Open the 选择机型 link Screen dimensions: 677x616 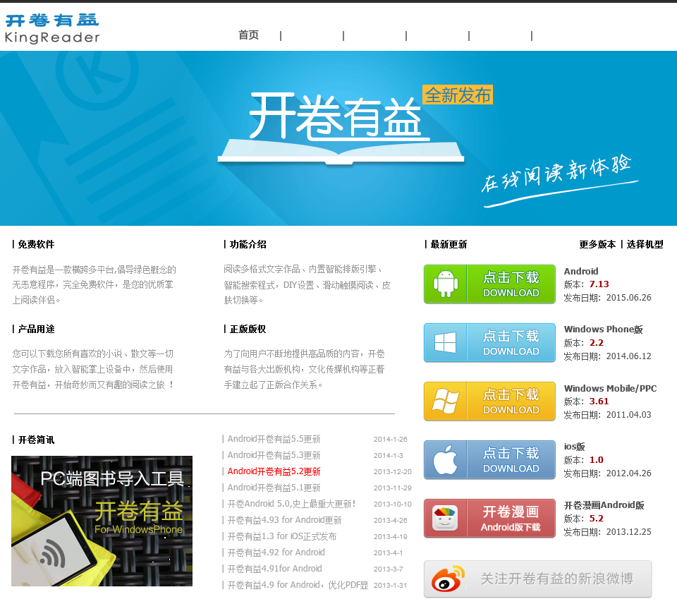[x=645, y=245]
